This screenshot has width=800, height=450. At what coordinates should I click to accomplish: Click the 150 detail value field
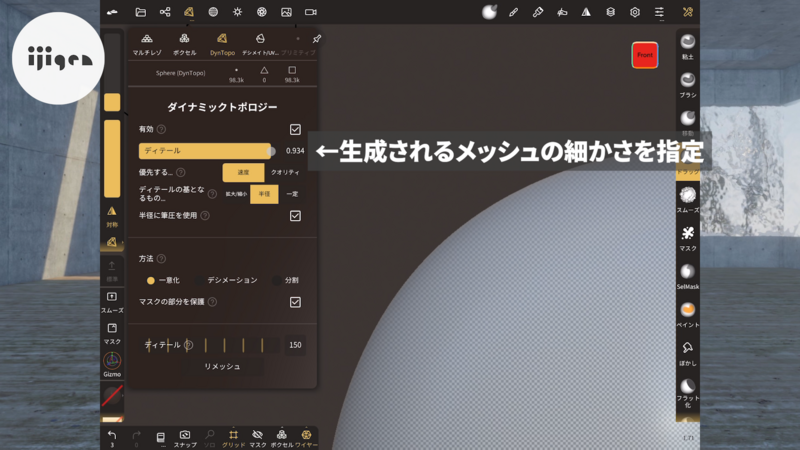point(295,345)
